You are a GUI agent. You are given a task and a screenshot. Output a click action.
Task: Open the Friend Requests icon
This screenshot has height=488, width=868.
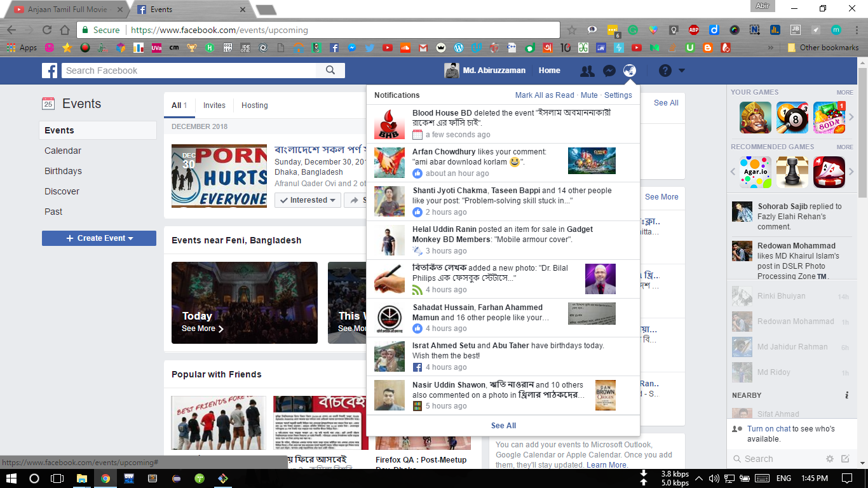(587, 71)
